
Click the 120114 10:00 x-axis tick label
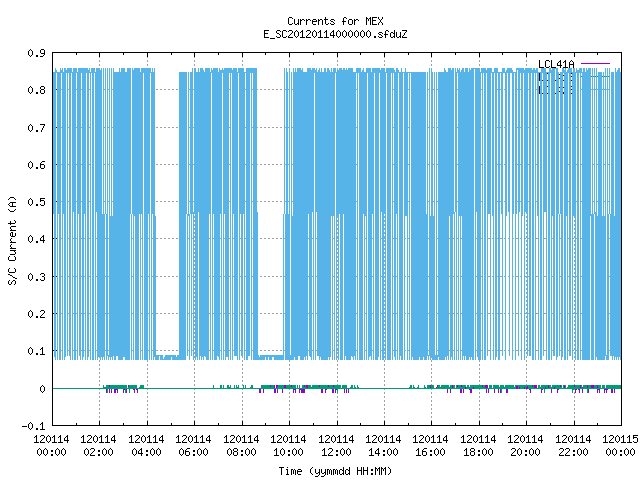[x=288, y=446]
